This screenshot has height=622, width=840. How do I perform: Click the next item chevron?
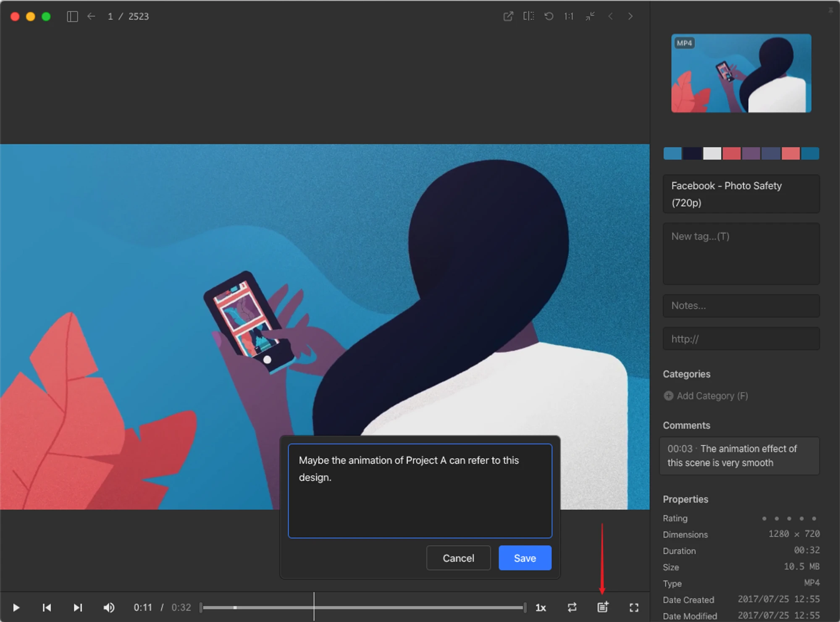pyautogui.click(x=630, y=17)
